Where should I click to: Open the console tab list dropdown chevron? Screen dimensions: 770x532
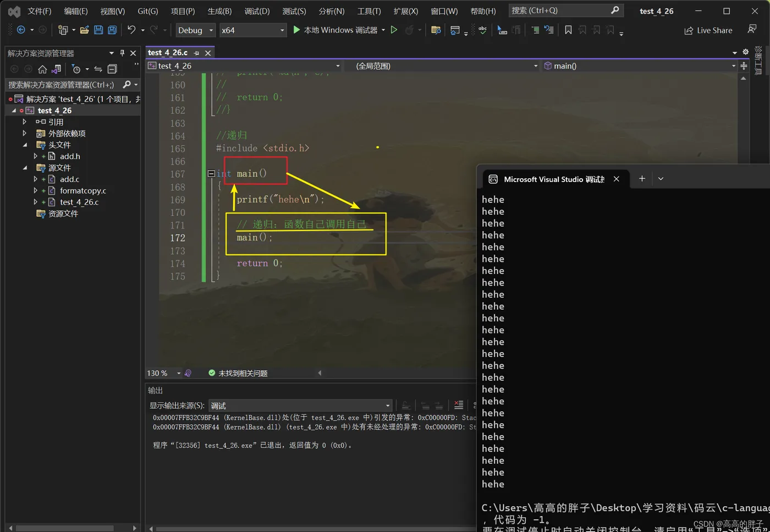[x=661, y=179]
